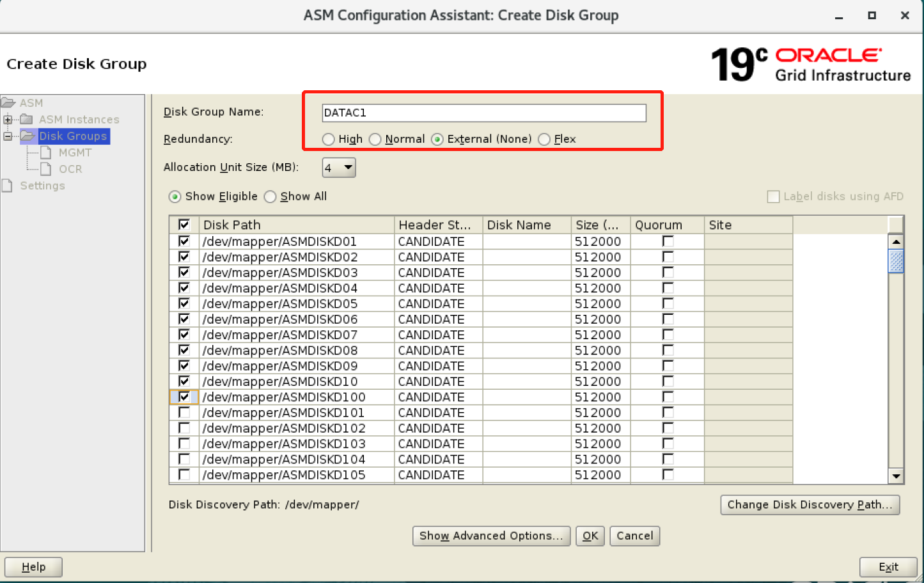
Task: Click the Disk Group Name field
Action: [484, 113]
